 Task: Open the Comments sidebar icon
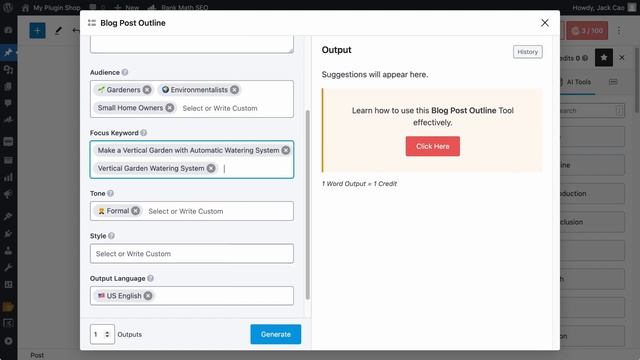(8, 103)
